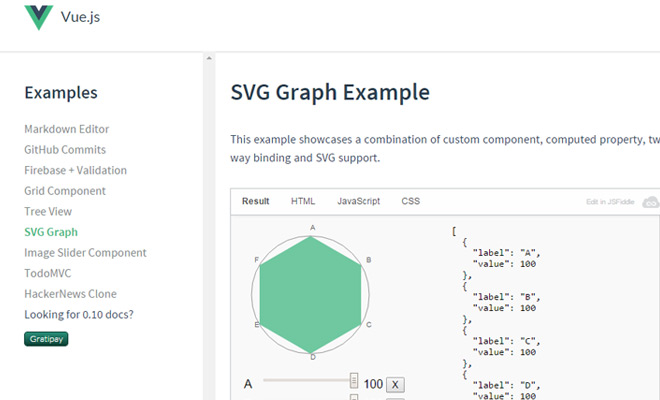The height and width of the screenshot is (400, 660).
Task: Click the Examples sidebar heading
Action: coord(61,93)
